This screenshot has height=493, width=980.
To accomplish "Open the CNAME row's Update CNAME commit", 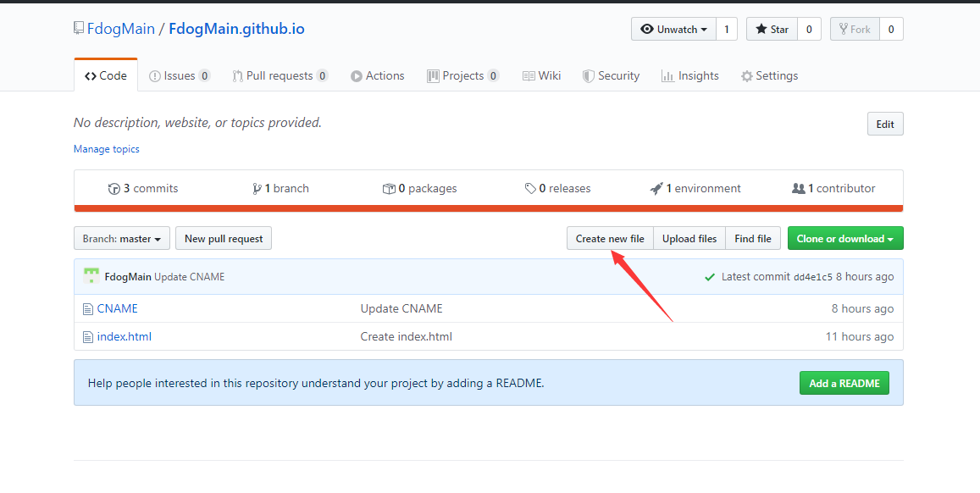I will coord(401,308).
